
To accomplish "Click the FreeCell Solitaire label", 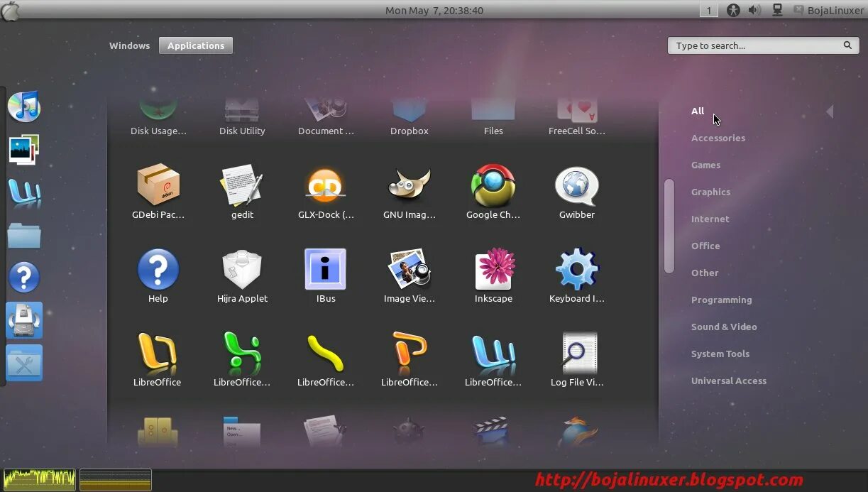I will [x=577, y=131].
